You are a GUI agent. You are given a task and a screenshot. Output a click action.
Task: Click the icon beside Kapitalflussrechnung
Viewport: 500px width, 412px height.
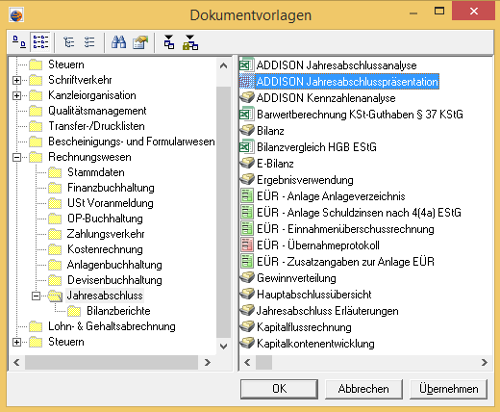(x=247, y=326)
